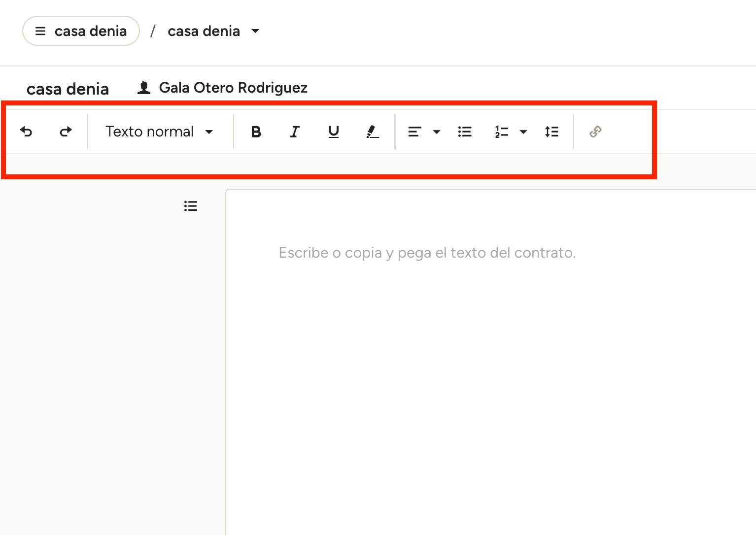Expand the casa denia breadcrumb dropdown
Viewport: 756px width, 535px height.
click(255, 31)
